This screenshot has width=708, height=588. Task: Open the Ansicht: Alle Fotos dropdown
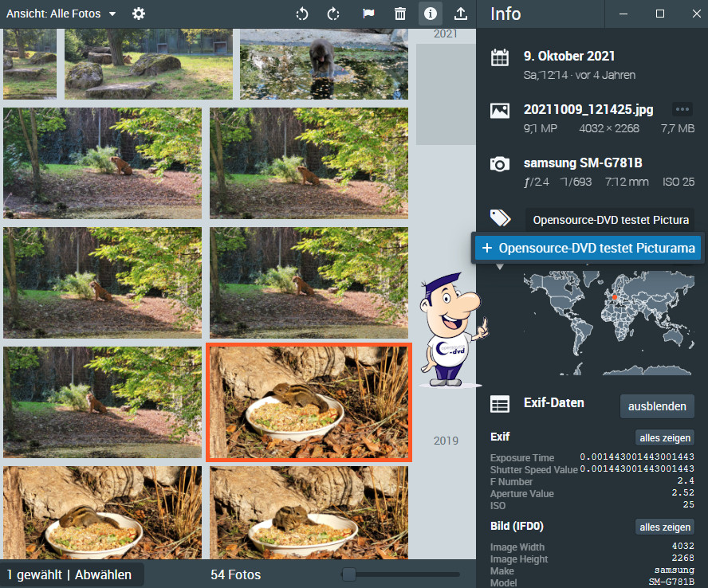coord(61,14)
